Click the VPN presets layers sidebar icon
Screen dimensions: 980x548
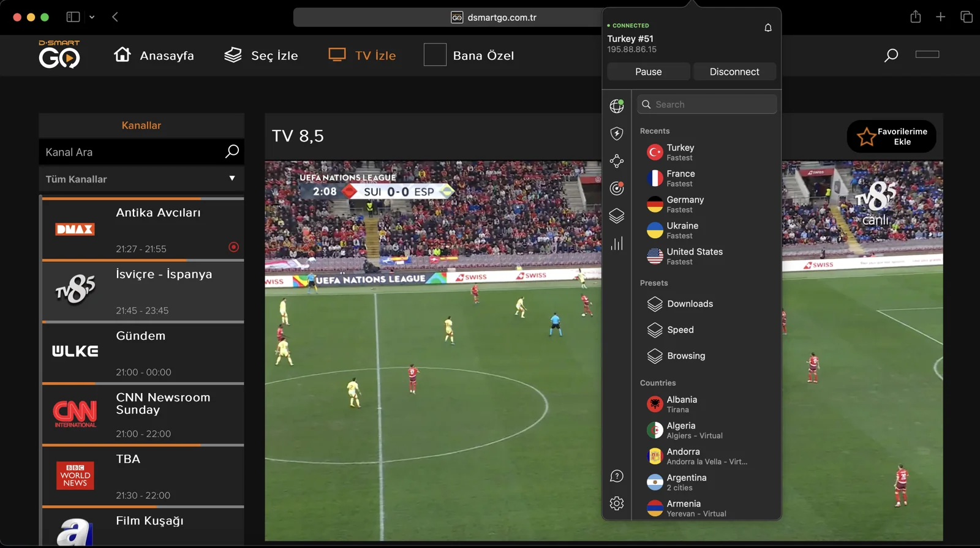point(617,216)
